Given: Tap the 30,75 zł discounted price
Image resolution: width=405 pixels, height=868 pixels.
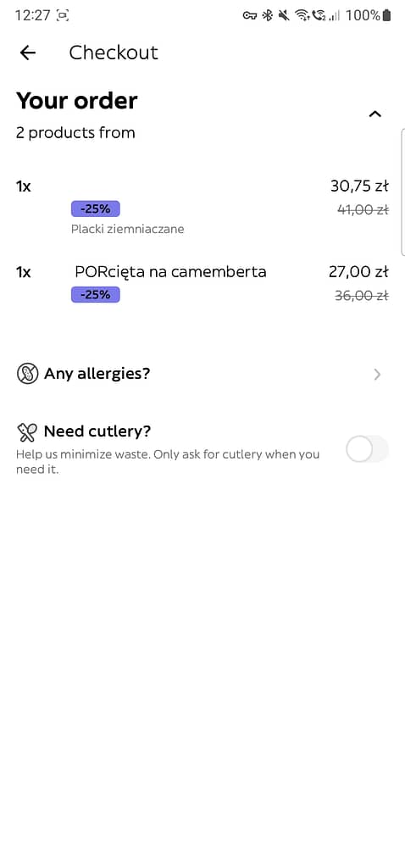Looking at the screenshot, I should 359,186.
